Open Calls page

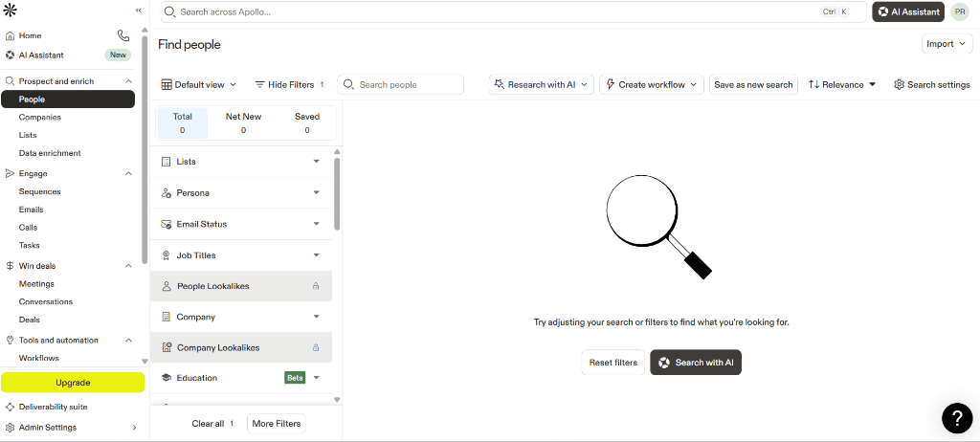[28, 228]
